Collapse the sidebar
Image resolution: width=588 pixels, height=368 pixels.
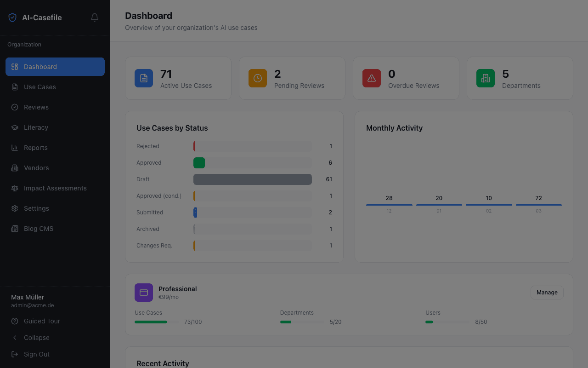click(x=37, y=337)
